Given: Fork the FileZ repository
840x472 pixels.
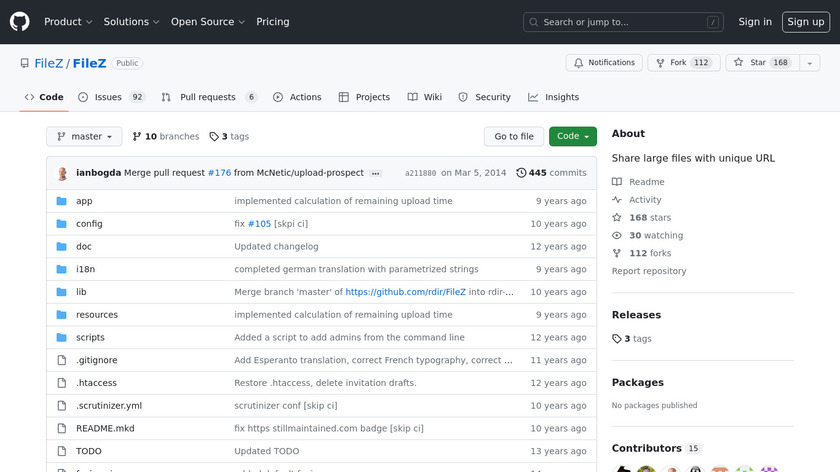Looking at the screenshot, I should pos(683,63).
